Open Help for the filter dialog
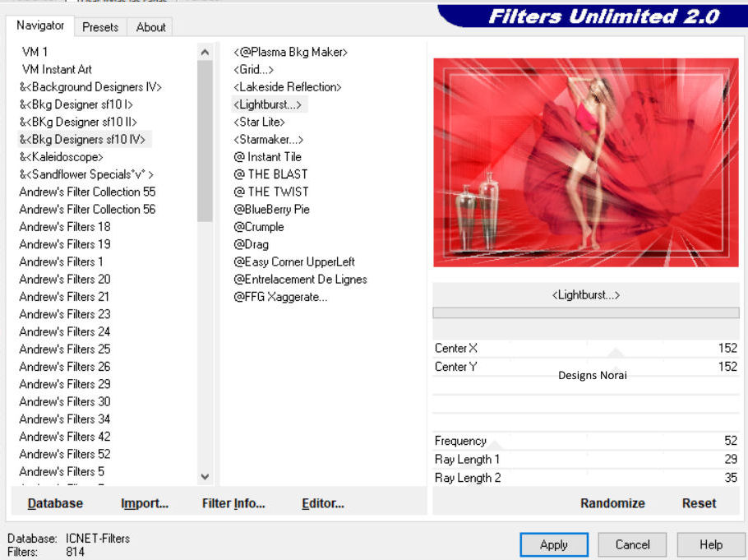Viewport: 748px width, 560px height. (711, 544)
